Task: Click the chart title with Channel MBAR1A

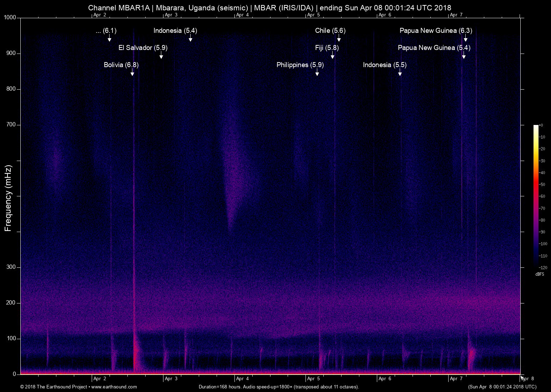Action: click(269, 7)
